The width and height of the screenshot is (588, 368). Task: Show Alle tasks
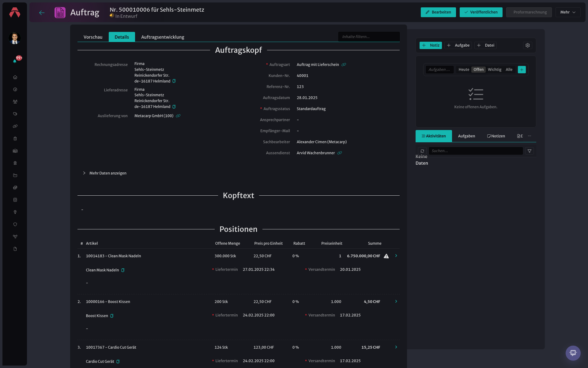point(509,70)
